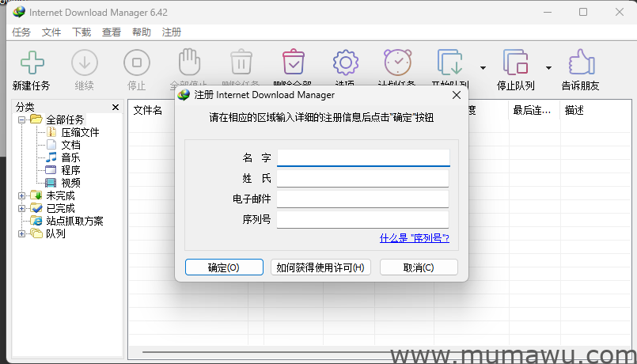Open the Stop Queue dropdown arrow
Screen dimensions: 637x364
pyautogui.click(x=548, y=67)
